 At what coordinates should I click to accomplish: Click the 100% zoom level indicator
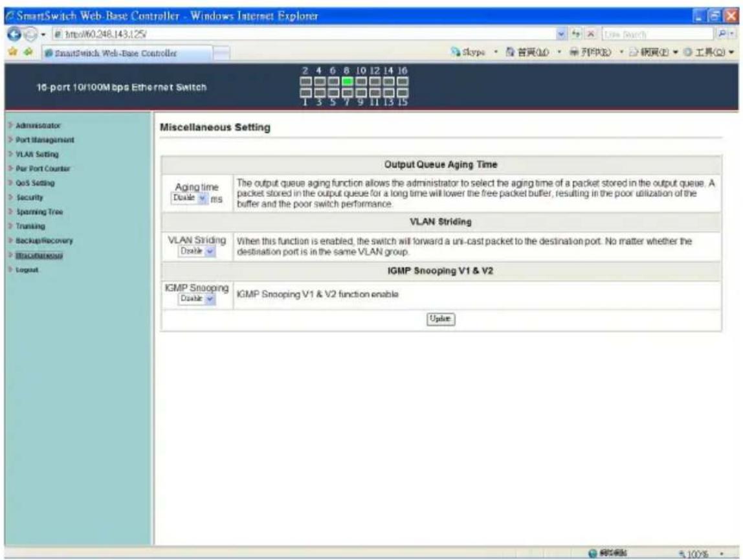click(x=694, y=554)
